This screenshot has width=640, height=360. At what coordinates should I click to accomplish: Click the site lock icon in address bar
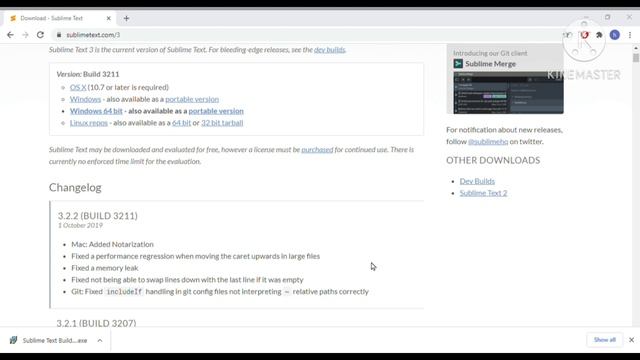[59, 35]
